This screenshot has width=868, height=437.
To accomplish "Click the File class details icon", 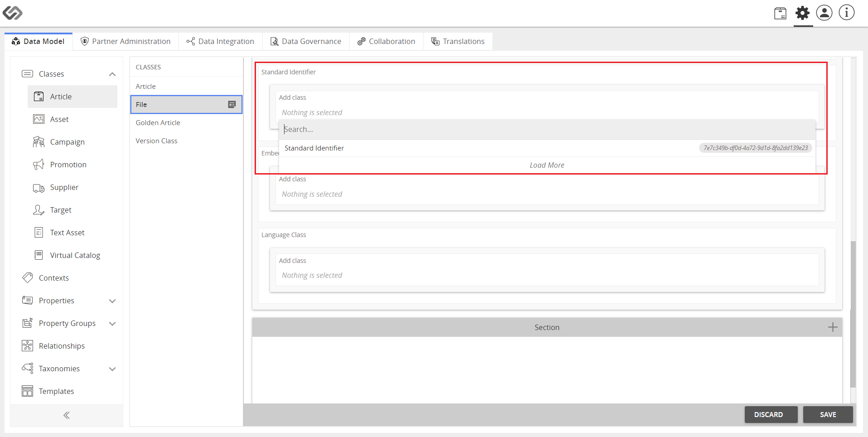I will pos(232,104).
